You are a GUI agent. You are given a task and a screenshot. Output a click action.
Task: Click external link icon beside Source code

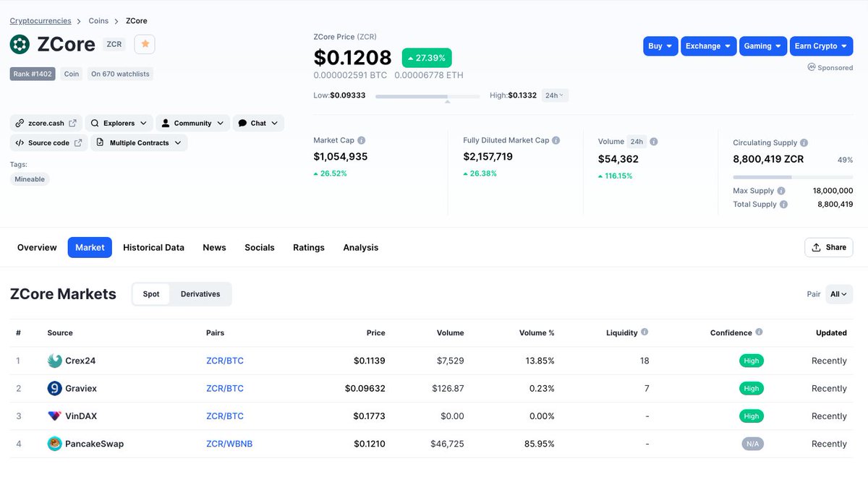pyautogui.click(x=78, y=143)
